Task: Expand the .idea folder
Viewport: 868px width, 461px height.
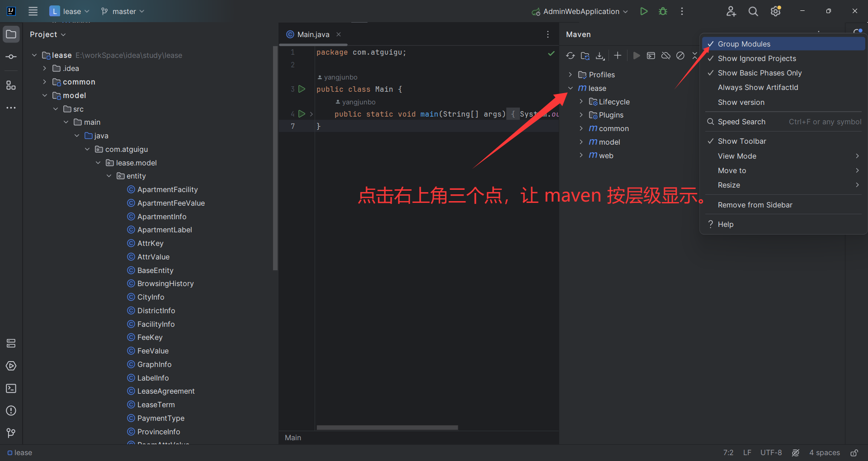Action: pos(45,68)
